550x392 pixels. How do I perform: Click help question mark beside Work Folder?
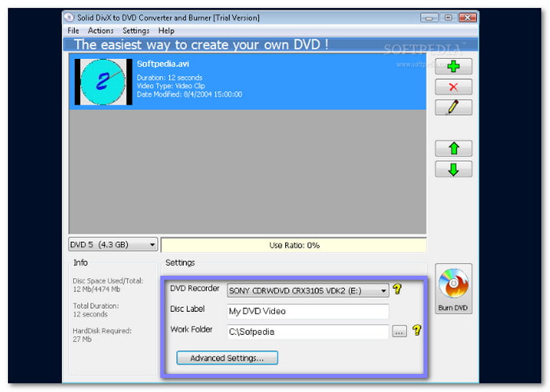(x=416, y=330)
